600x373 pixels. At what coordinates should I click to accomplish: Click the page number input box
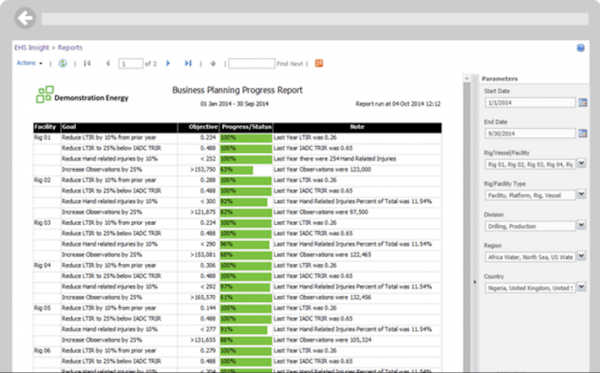tap(130, 64)
